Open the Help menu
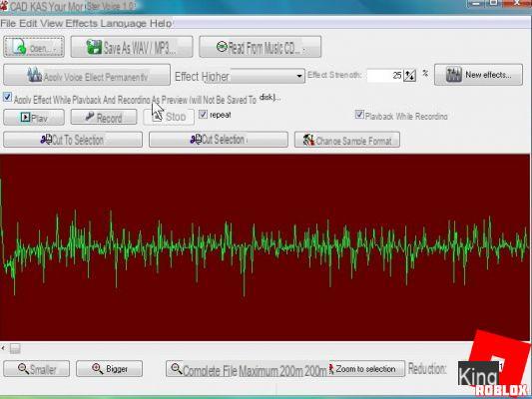This screenshot has width=532, height=399. (161, 23)
